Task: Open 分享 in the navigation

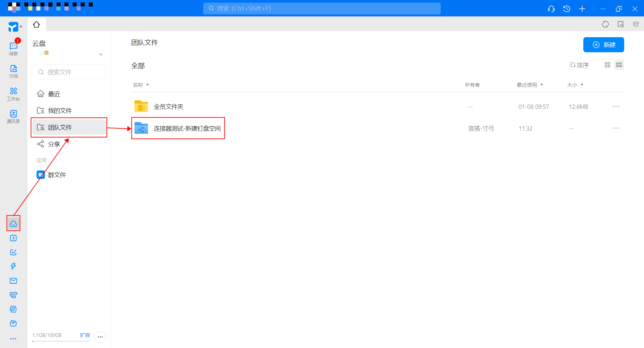Action: click(69, 144)
